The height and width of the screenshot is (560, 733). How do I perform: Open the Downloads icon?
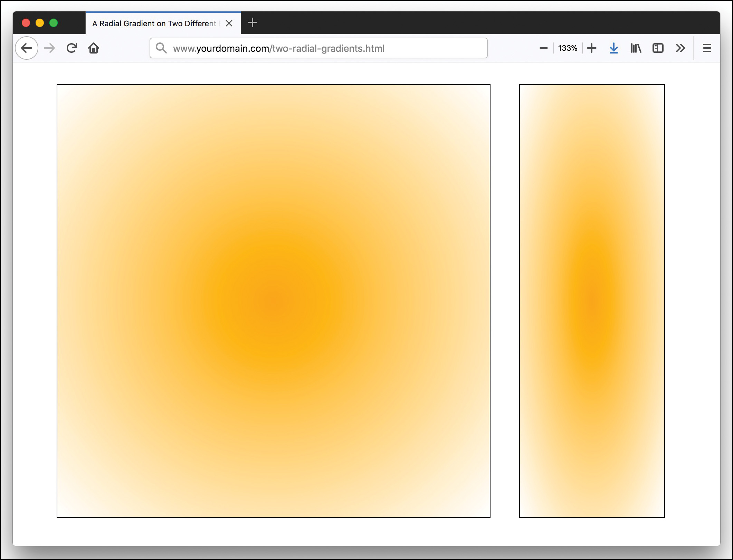(613, 48)
